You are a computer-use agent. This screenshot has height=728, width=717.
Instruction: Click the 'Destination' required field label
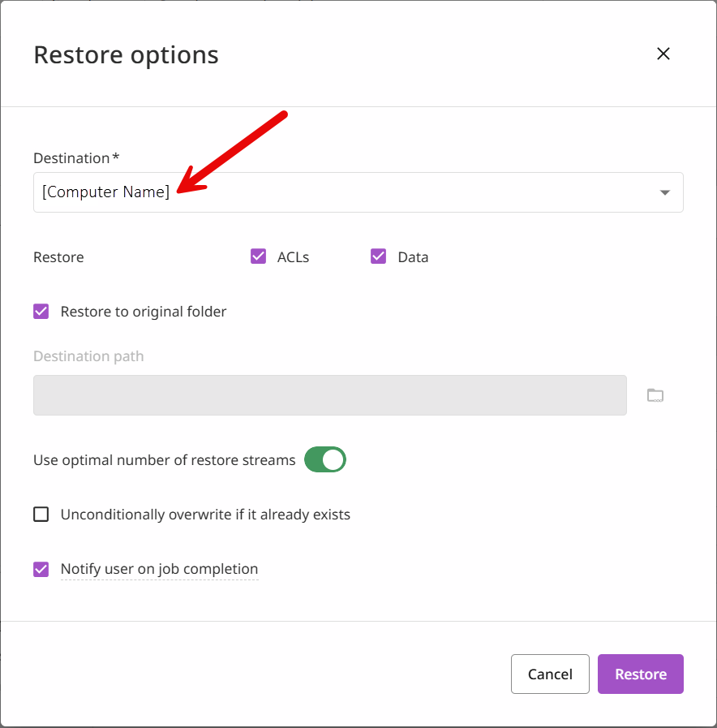tap(71, 158)
